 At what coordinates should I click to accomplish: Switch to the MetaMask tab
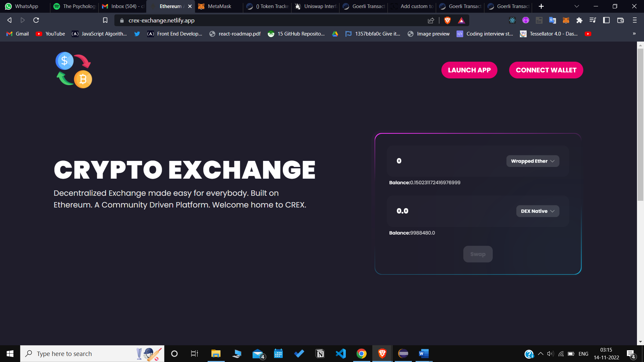click(x=219, y=6)
